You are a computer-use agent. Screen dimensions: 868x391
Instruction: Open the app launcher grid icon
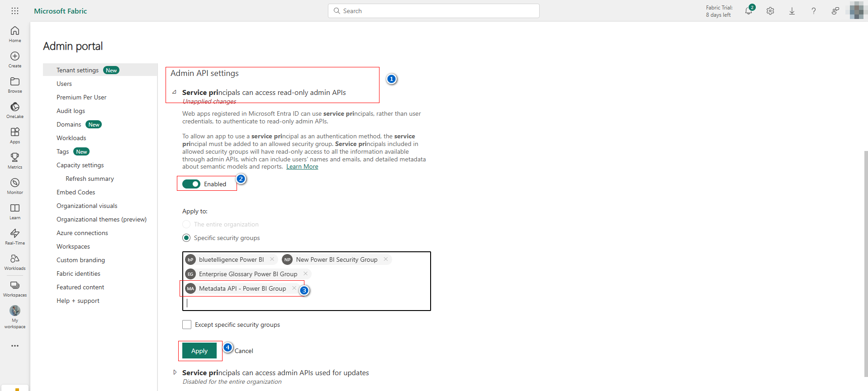(x=15, y=11)
